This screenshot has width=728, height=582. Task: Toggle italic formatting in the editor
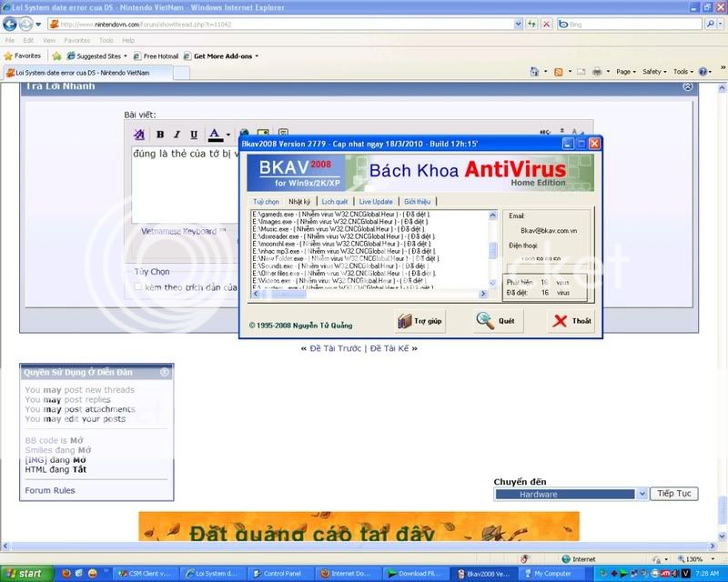tap(177, 135)
